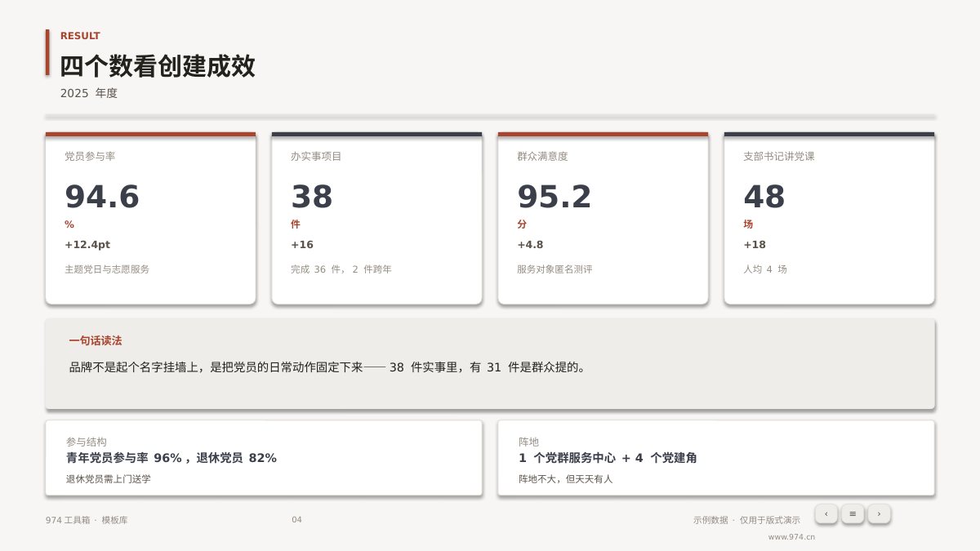This screenshot has height=551, width=980.
Task: Select the 群众满意度 card label
Action: point(542,156)
